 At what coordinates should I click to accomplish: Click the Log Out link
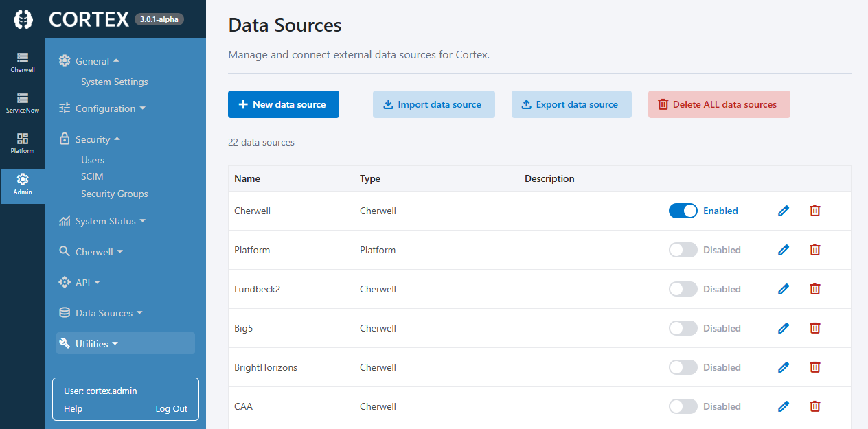(172, 408)
